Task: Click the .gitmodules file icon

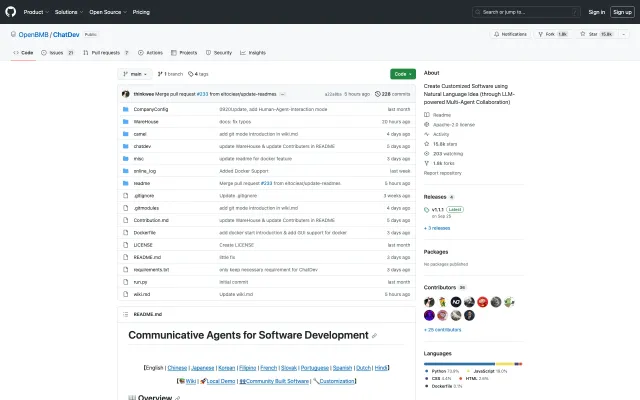Action: (x=126, y=208)
